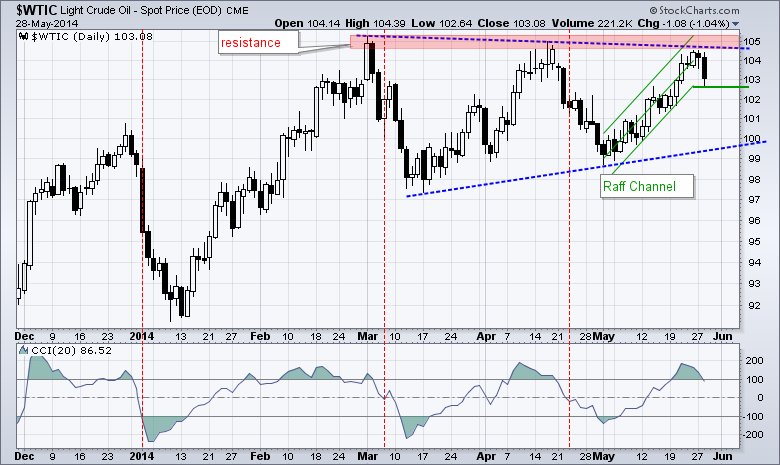Click 'Jun' on the CCI panel date axis
Image resolution: width=780 pixels, height=465 pixels.
[x=723, y=456]
